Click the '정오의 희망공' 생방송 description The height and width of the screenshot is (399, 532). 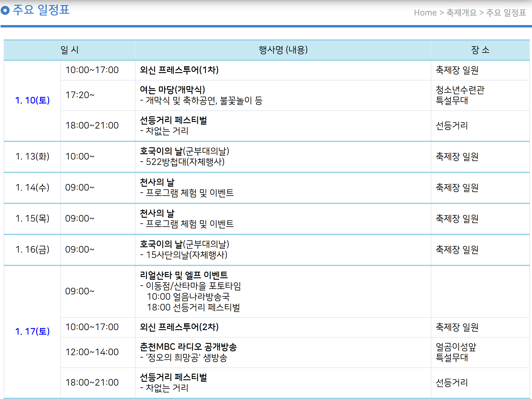184,358
